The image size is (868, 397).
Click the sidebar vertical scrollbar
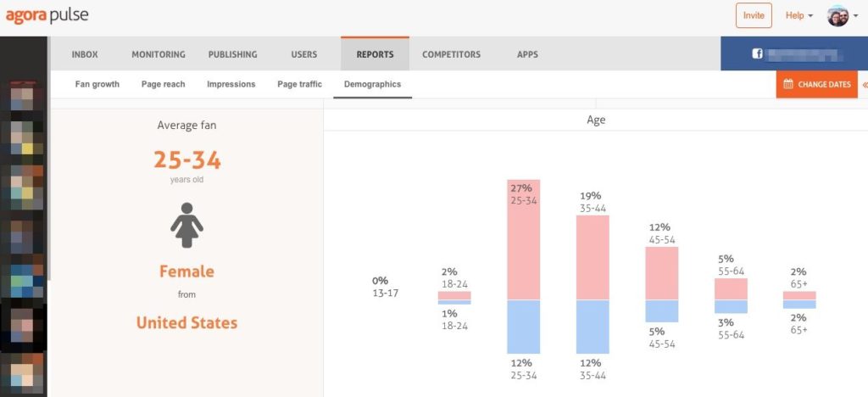[48, 158]
